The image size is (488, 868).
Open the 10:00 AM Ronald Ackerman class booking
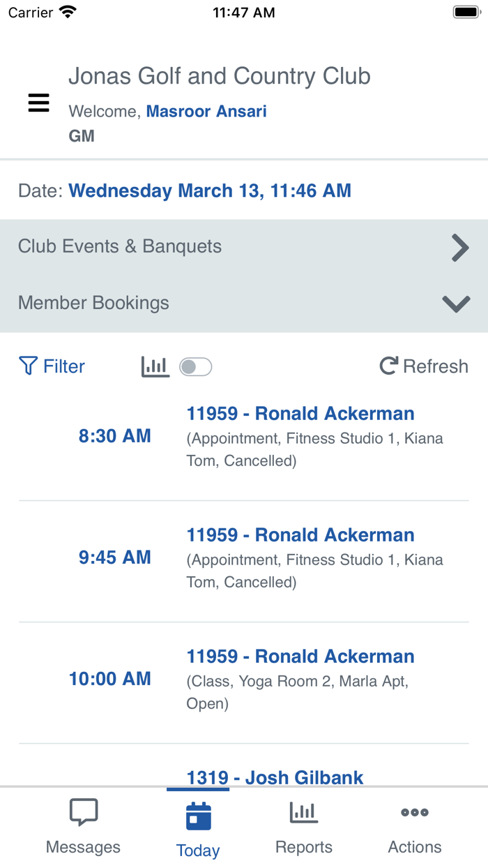300,656
